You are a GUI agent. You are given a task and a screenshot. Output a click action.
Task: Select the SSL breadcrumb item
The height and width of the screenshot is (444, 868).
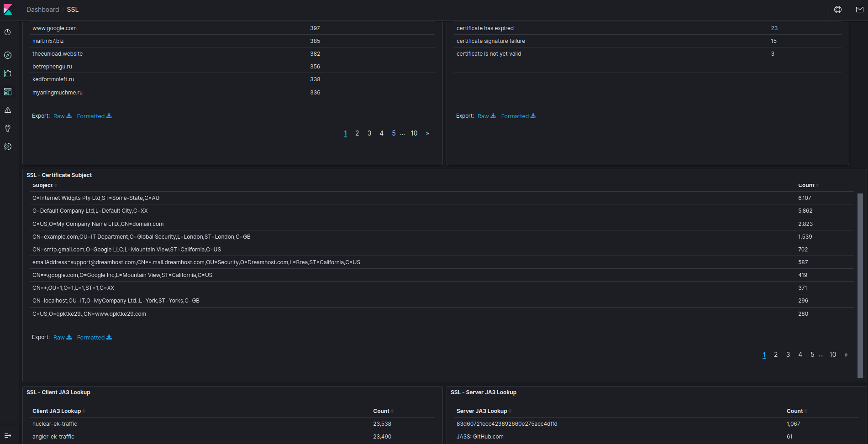coord(72,9)
